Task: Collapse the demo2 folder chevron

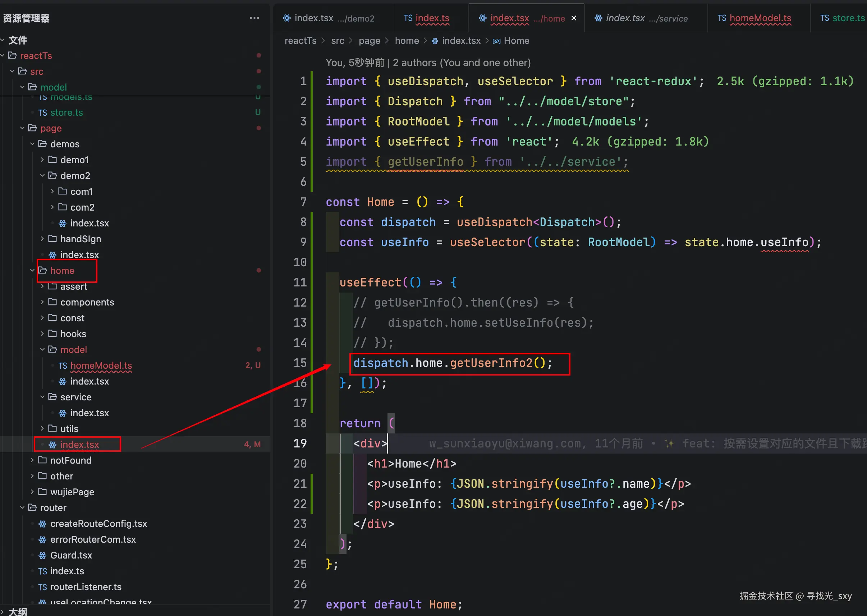Action: pyautogui.click(x=42, y=176)
